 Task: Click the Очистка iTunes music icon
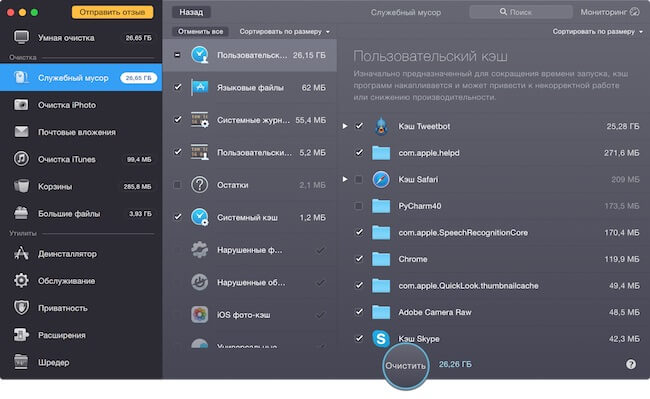pos(21,159)
